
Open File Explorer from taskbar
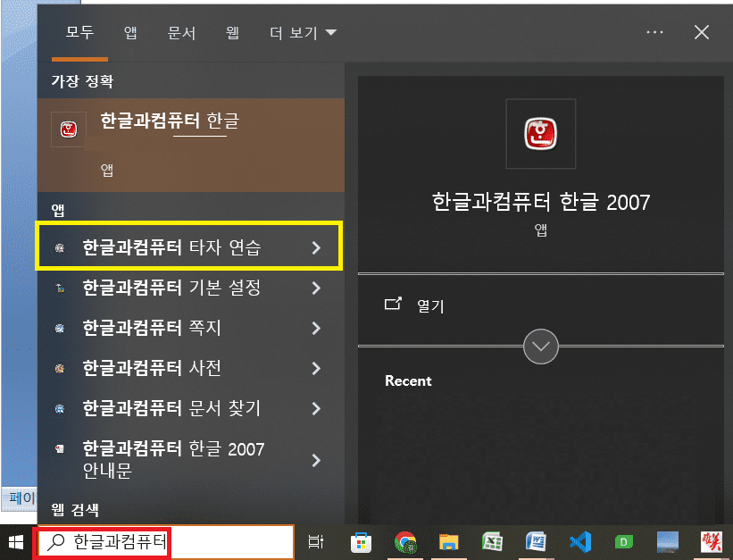(x=449, y=542)
